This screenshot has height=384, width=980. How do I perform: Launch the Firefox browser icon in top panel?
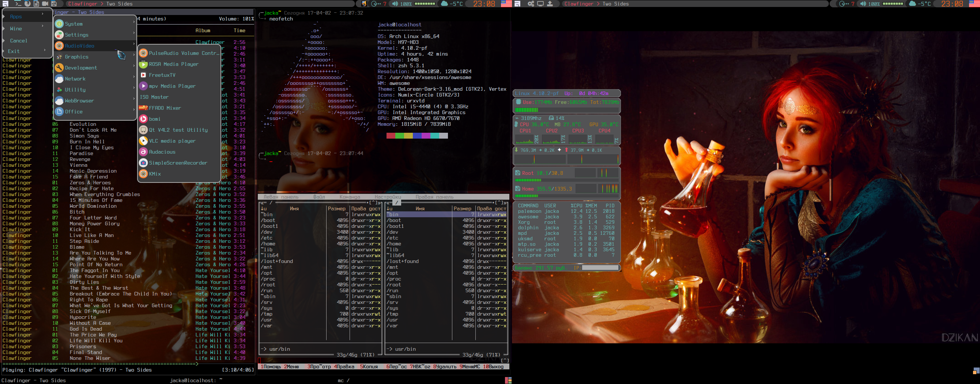tap(27, 3)
